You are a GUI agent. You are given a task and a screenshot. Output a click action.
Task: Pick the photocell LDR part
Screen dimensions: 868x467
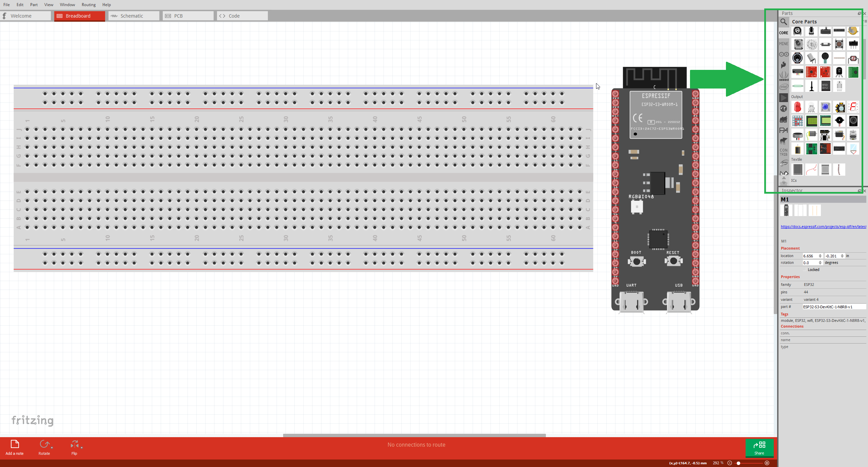pyautogui.click(x=853, y=58)
